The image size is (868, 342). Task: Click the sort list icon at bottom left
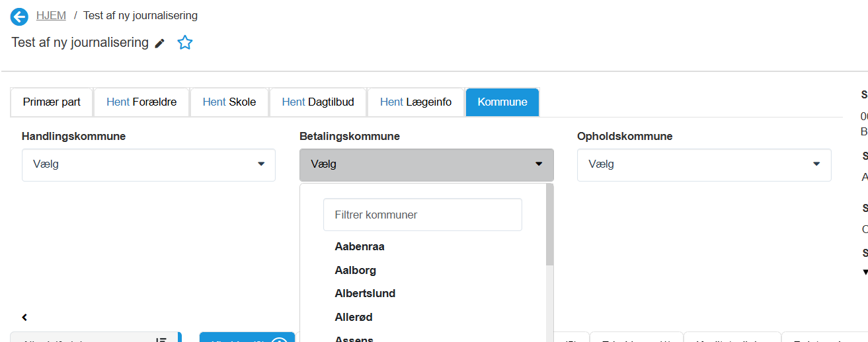coord(161,339)
